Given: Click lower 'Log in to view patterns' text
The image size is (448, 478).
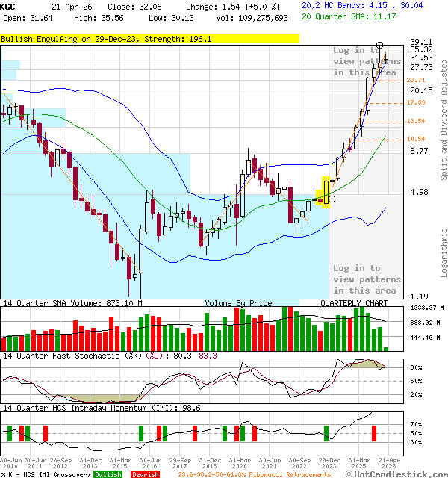Looking at the screenshot, I should click(x=367, y=279).
